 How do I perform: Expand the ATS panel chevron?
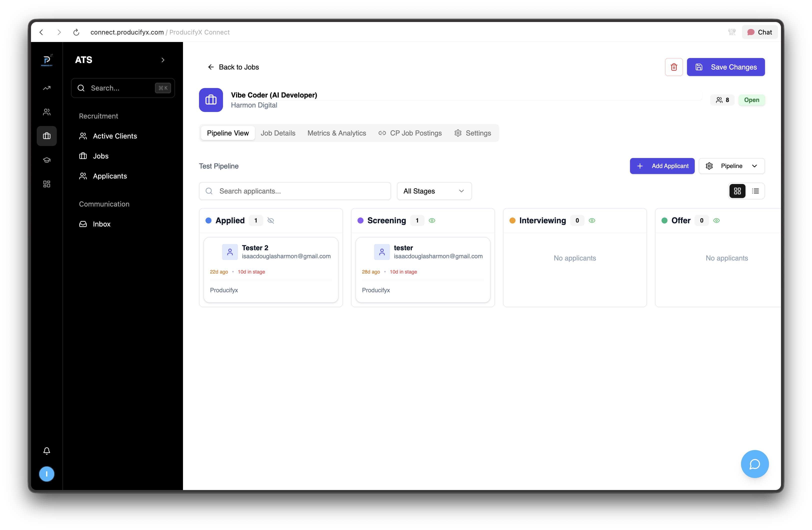(163, 60)
